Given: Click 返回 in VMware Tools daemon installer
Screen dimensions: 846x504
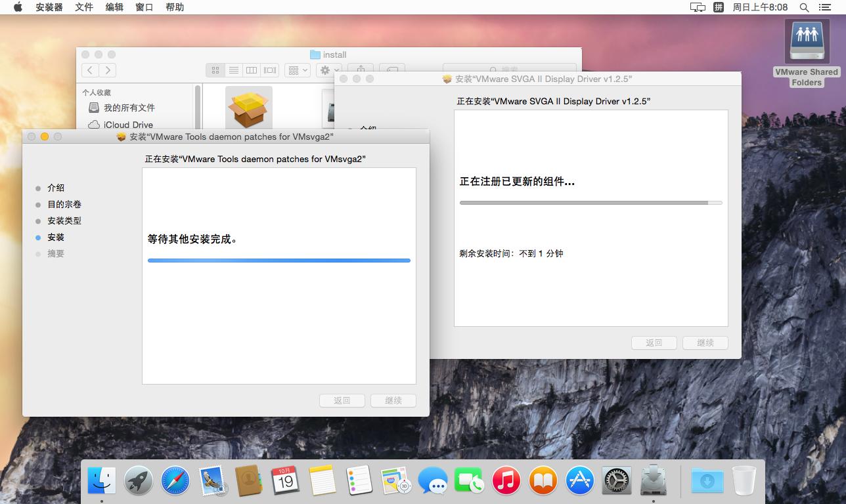Looking at the screenshot, I should click(x=342, y=400).
